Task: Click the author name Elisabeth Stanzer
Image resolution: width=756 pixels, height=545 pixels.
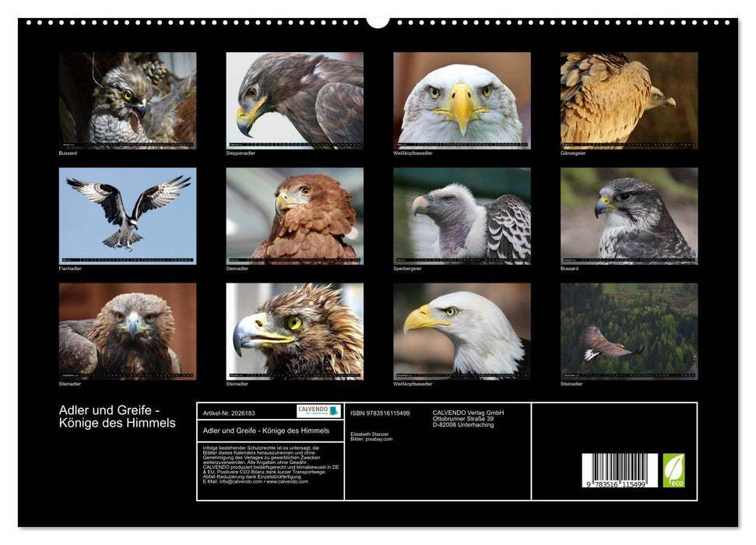Action: click(370, 434)
